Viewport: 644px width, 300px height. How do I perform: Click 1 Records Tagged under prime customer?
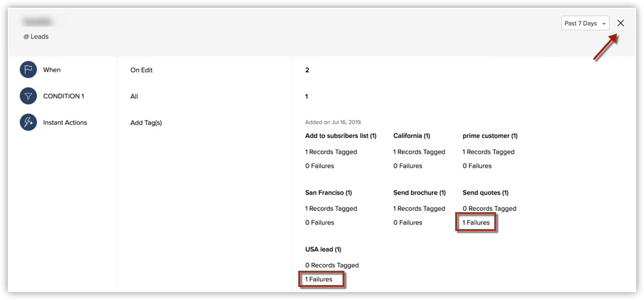click(488, 152)
